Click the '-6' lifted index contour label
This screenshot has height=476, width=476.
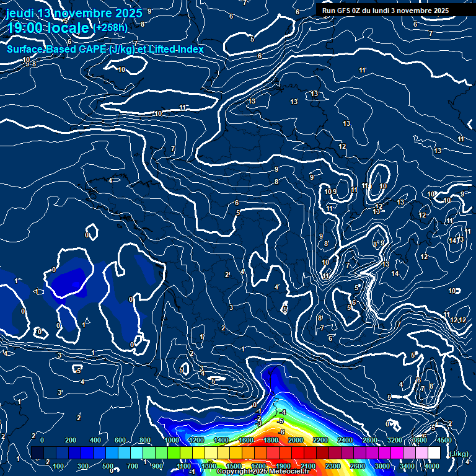point(281,431)
